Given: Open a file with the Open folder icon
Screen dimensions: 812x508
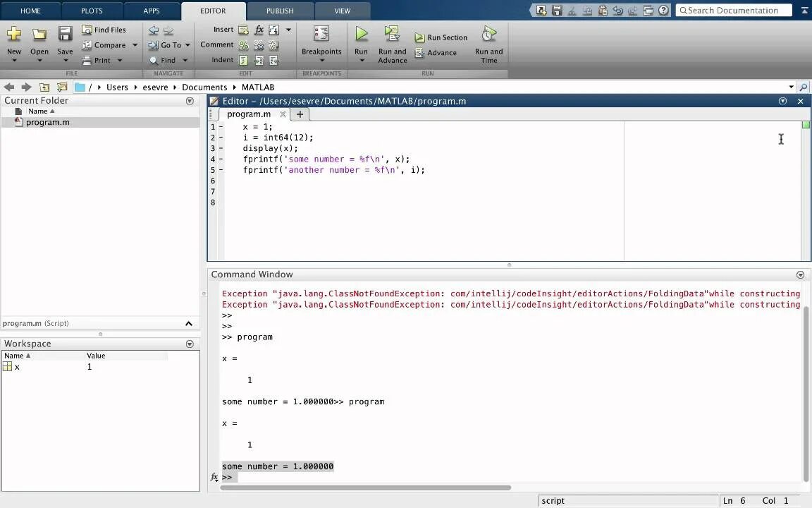Looking at the screenshot, I should coord(39,34).
